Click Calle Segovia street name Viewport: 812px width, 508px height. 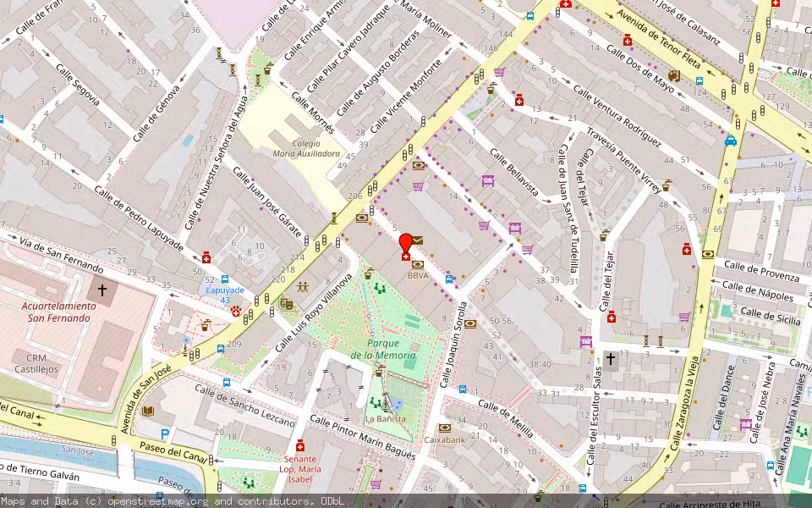(78, 85)
